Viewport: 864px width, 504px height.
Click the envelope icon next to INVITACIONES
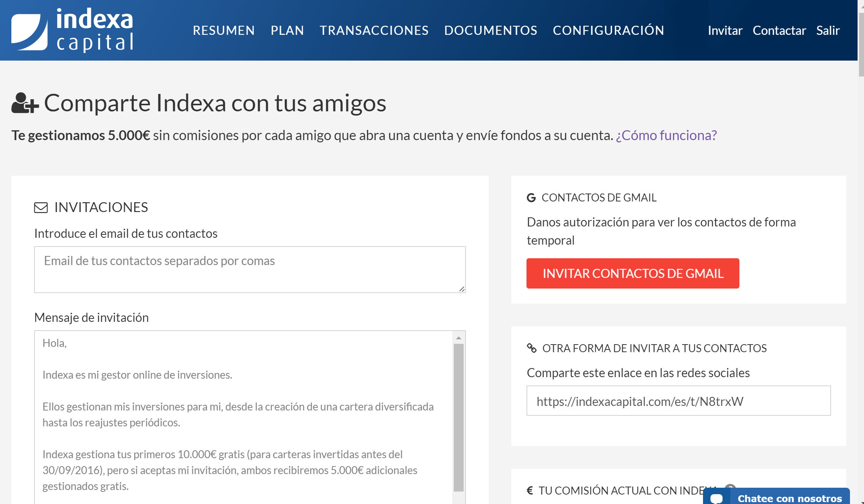click(x=41, y=208)
